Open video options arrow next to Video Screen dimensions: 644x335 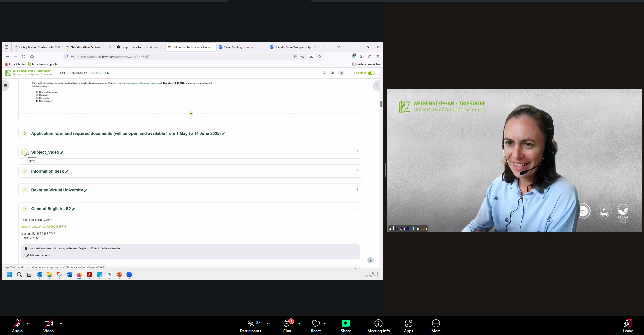(61, 323)
